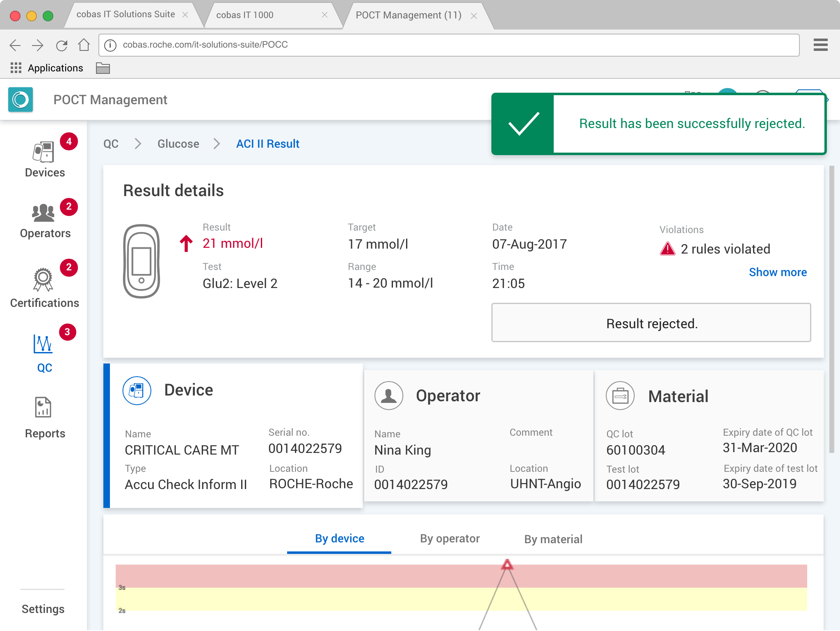The width and height of the screenshot is (840, 631).
Task: Switch to the cobas IT 1000 tab
Action: [245, 15]
